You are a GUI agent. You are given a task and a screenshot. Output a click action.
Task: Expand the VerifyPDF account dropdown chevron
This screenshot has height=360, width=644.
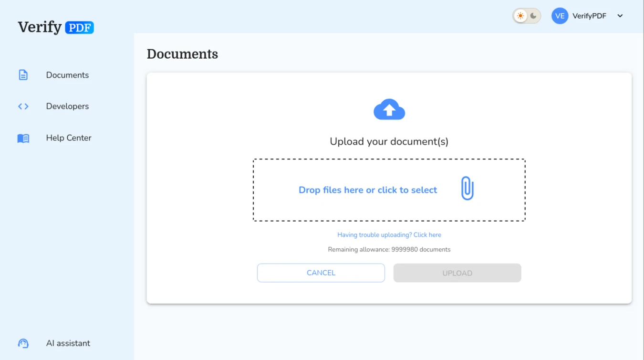pos(620,16)
